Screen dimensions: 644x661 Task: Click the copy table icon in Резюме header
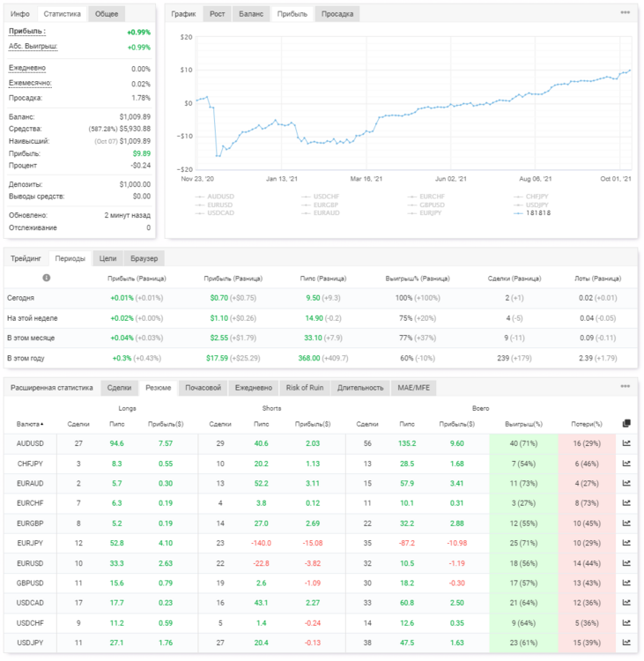(626, 423)
